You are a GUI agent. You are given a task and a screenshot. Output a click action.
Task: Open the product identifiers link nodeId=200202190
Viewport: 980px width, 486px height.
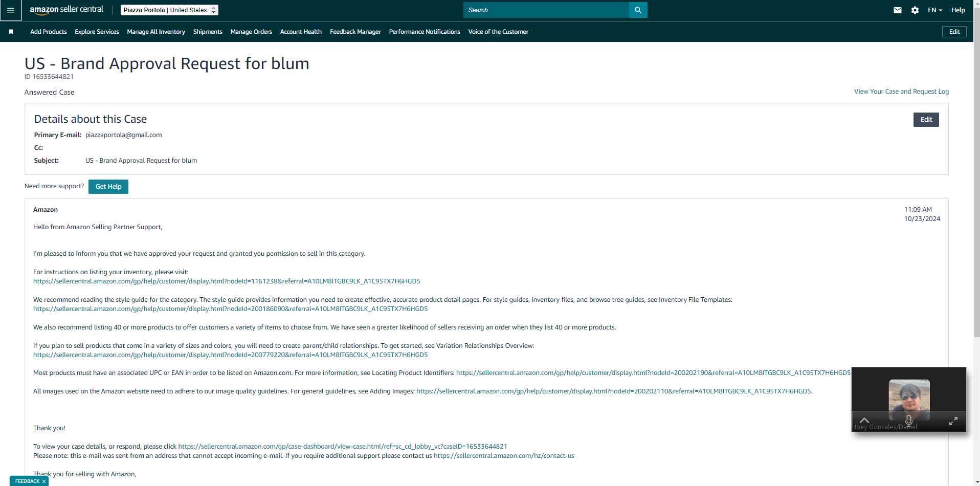click(653, 373)
